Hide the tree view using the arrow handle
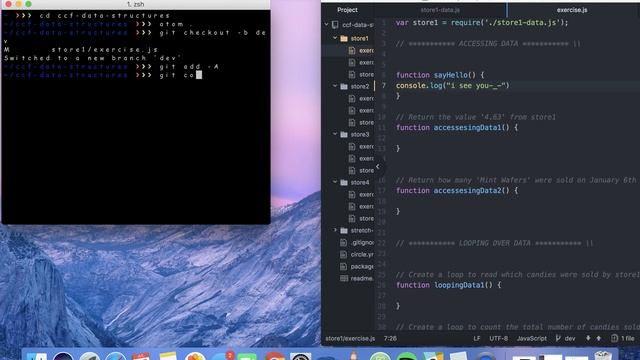This screenshot has height=360, width=640. click(x=378, y=166)
